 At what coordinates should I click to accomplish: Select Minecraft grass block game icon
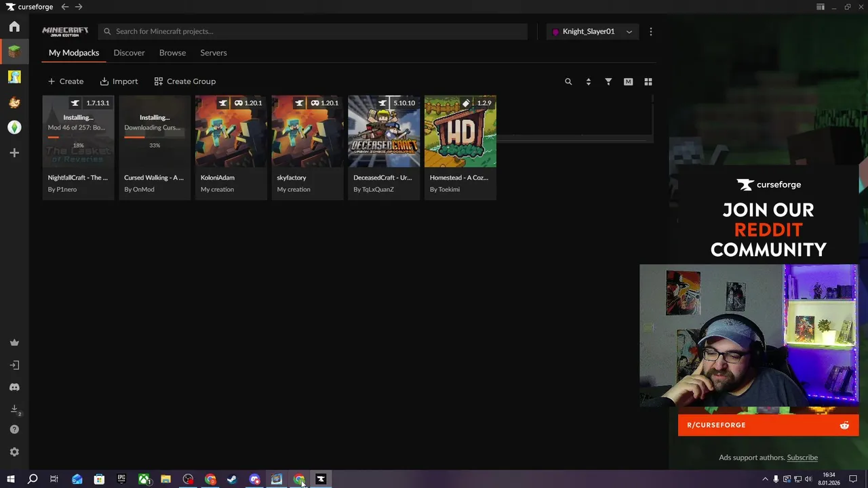(14, 52)
